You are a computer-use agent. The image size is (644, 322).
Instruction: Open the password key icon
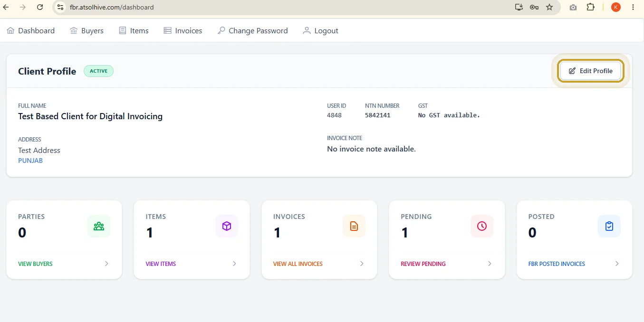click(534, 7)
